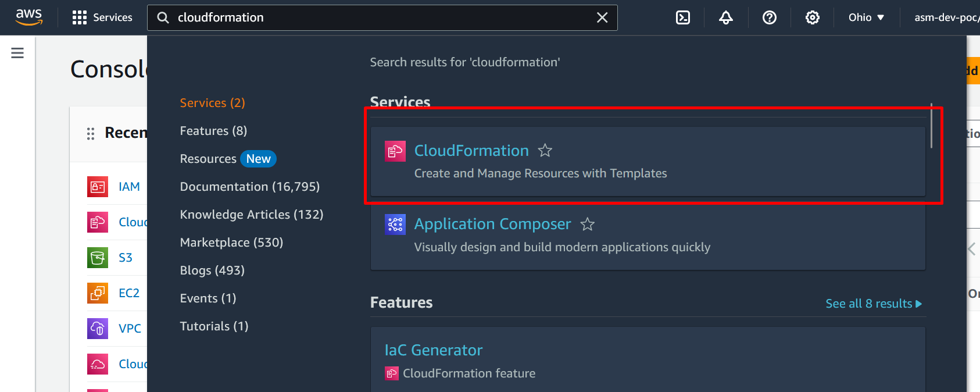Select the Services (2) filter
The height and width of the screenshot is (392, 980).
213,103
